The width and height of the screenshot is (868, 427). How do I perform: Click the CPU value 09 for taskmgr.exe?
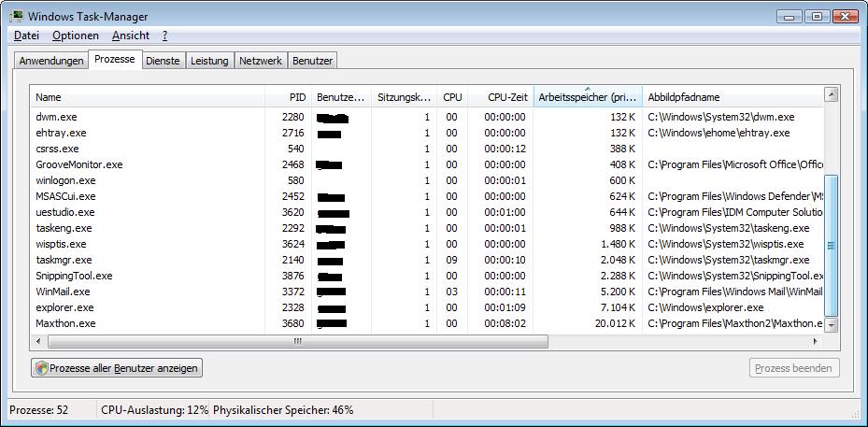(x=451, y=260)
